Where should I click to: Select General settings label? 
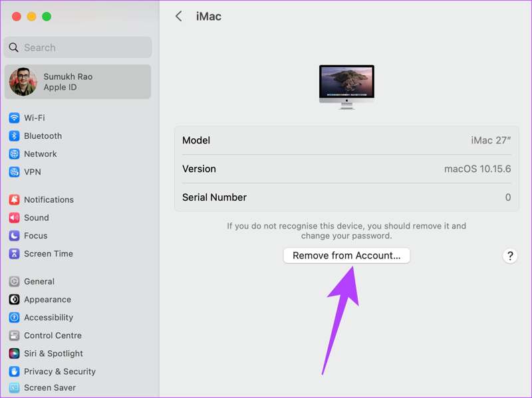39,281
